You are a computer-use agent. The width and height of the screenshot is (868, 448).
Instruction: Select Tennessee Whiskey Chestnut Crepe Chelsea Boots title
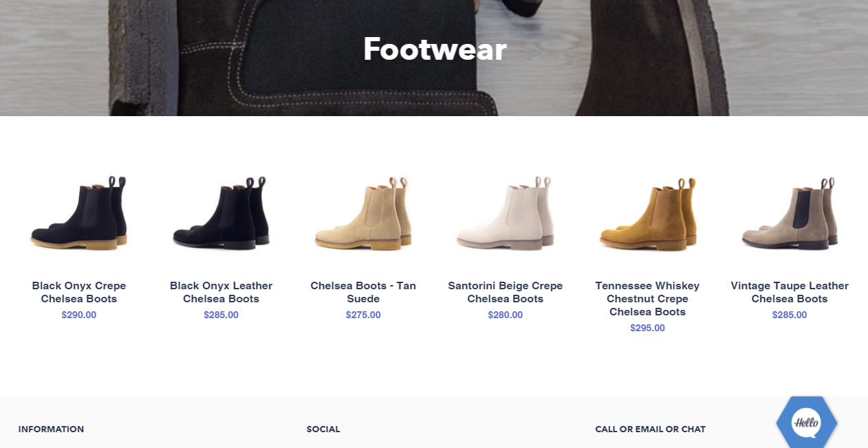tap(648, 298)
